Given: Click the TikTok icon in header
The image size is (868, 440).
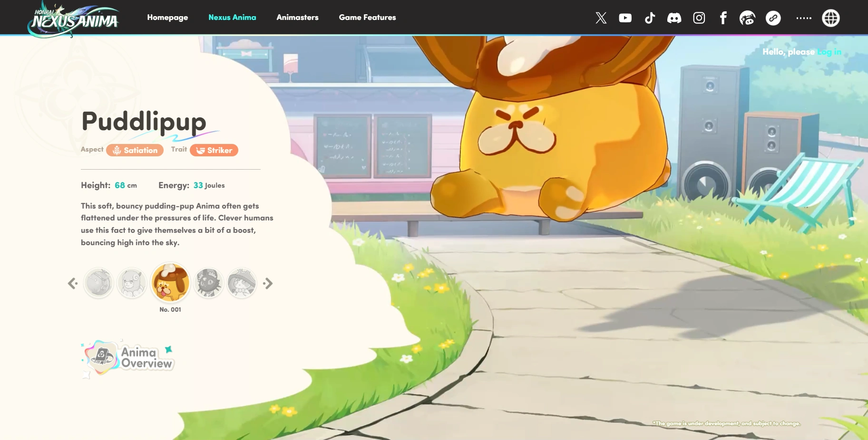Looking at the screenshot, I should point(650,18).
